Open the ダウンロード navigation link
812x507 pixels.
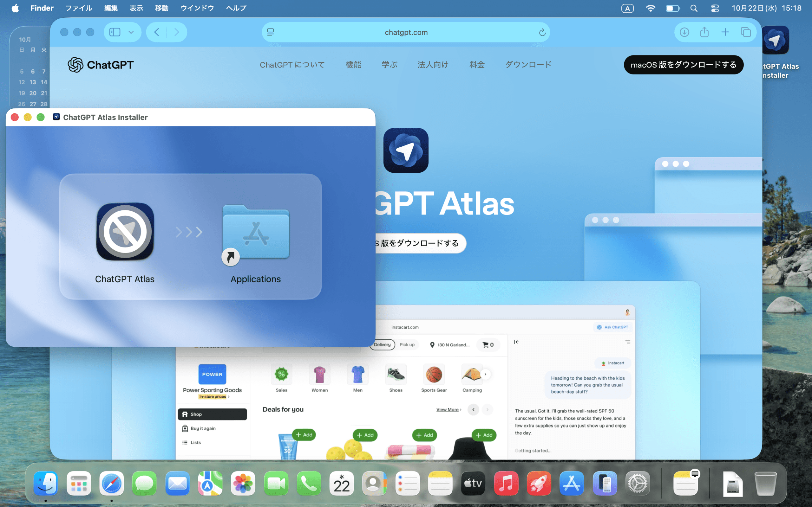coord(528,65)
